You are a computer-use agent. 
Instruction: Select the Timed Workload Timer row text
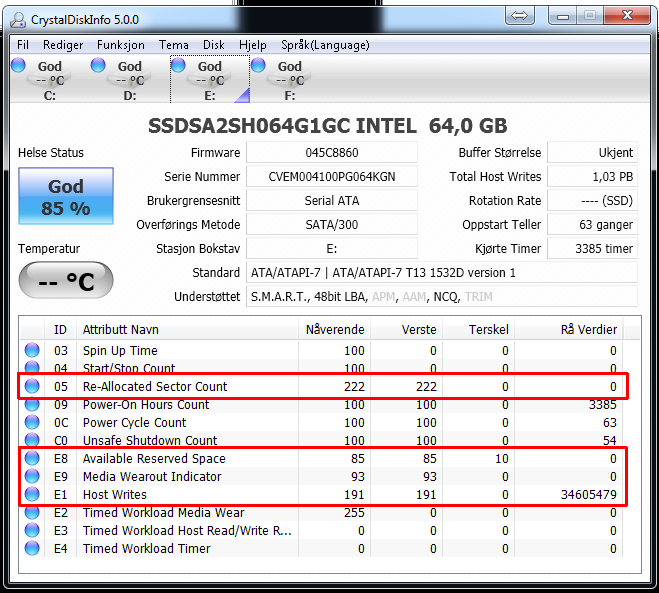tap(146, 548)
